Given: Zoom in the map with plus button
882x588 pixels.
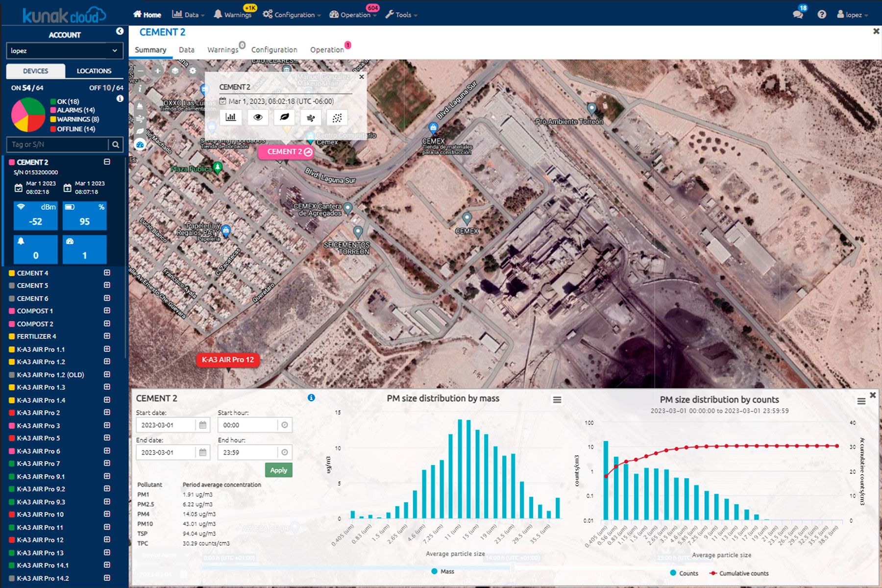Looking at the screenshot, I should pyautogui.click(x=158, y=71).
